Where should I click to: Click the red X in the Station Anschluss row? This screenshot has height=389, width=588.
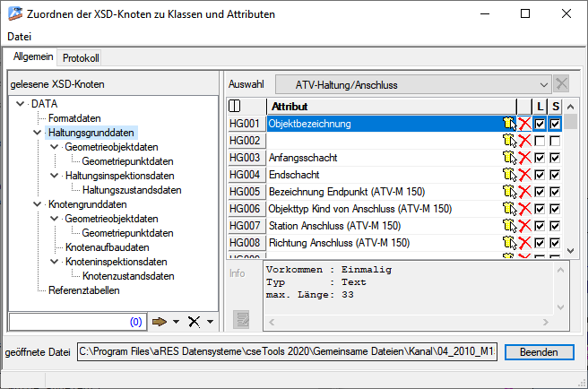tap(524, 226)
